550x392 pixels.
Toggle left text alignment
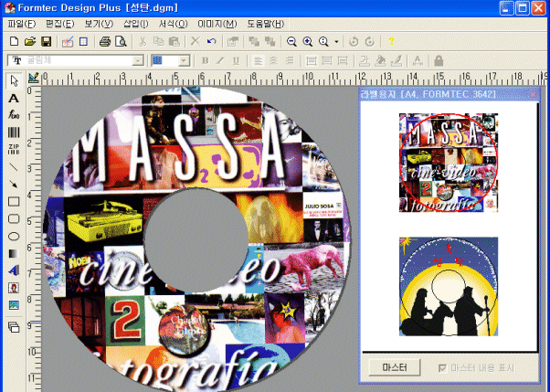click(x=258, y=60)
